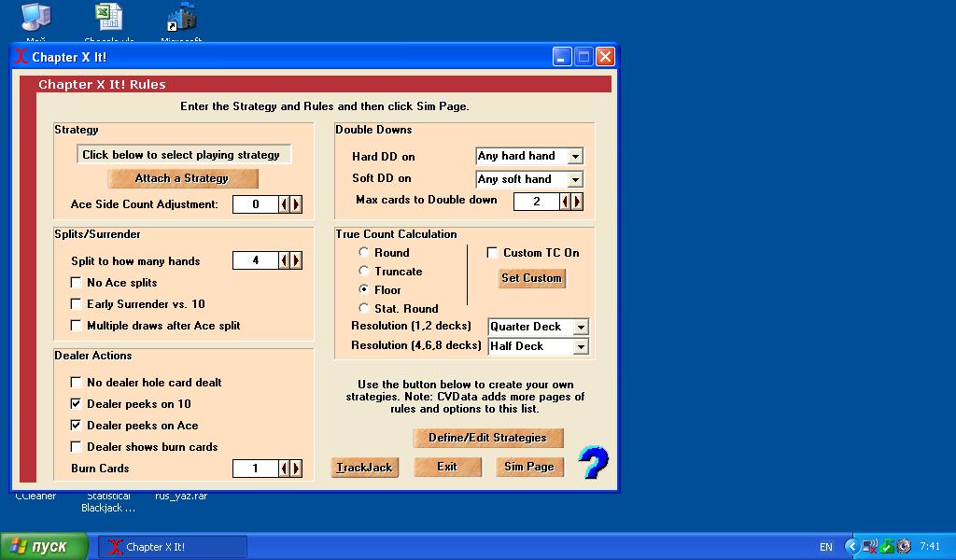Open the Start menu on the taskbar
The height and width of the screenshot is (560, 956).
coord(45,547)
